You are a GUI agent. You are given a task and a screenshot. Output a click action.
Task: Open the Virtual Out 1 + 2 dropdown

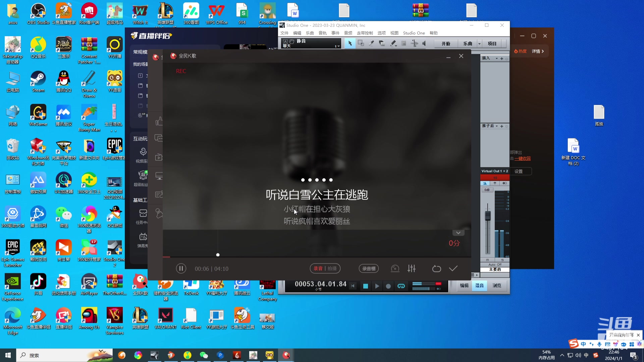(495, 171)
